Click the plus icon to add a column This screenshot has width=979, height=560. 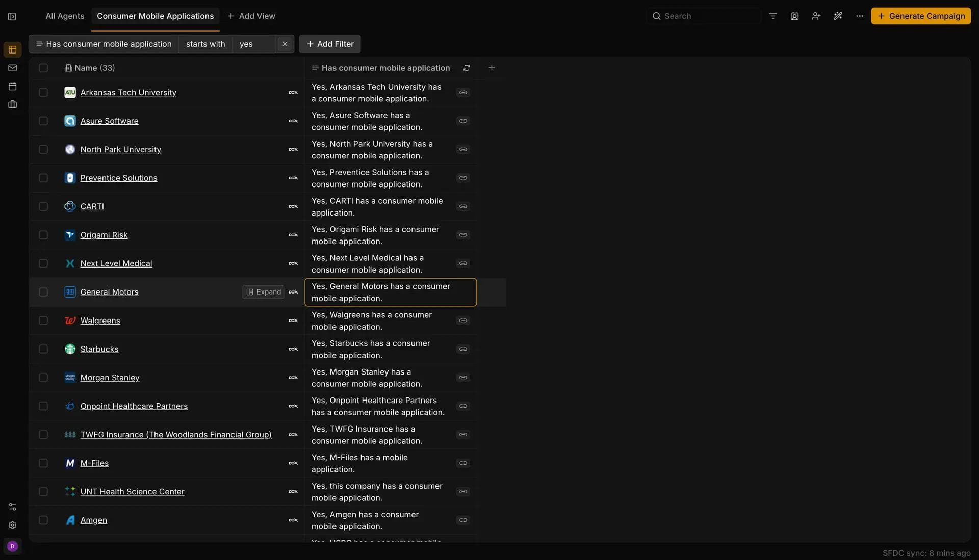pyautogui.click(x=492, y=68)
